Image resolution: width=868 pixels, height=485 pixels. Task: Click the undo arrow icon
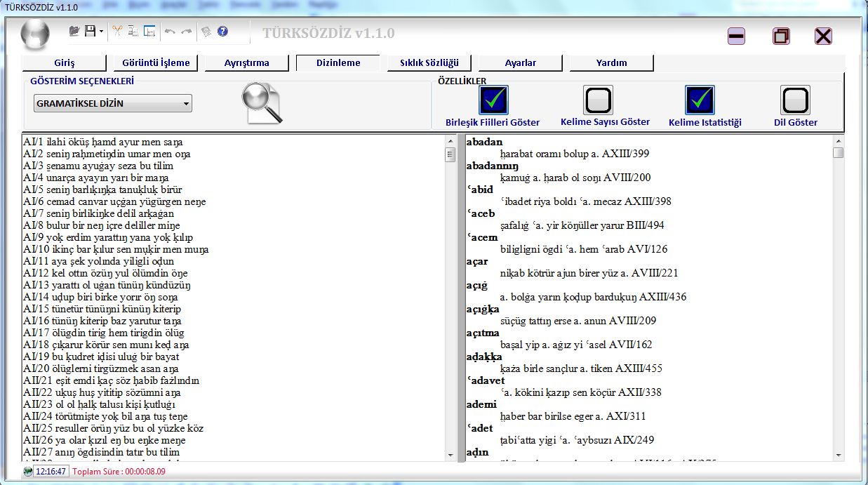coord(170,32)
